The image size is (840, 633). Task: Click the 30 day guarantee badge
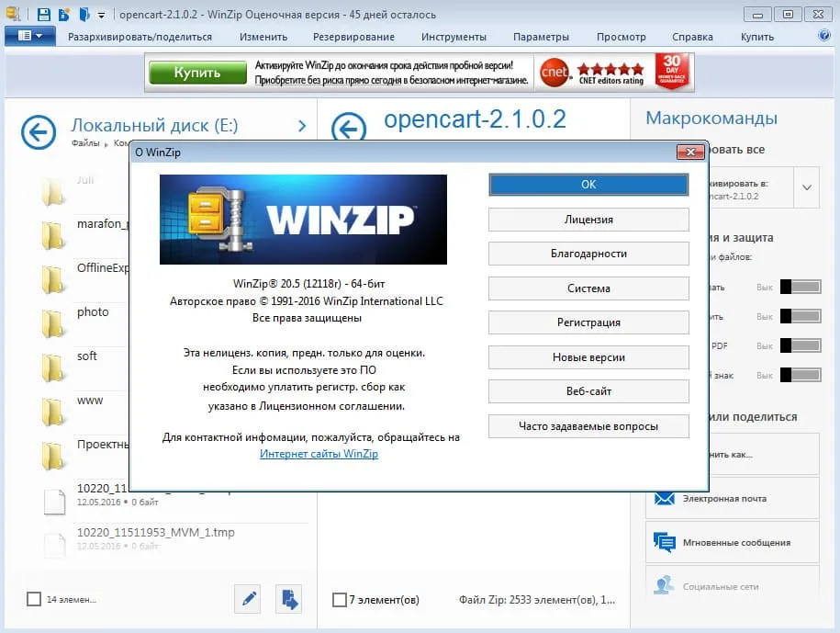[x=672, y=71]
